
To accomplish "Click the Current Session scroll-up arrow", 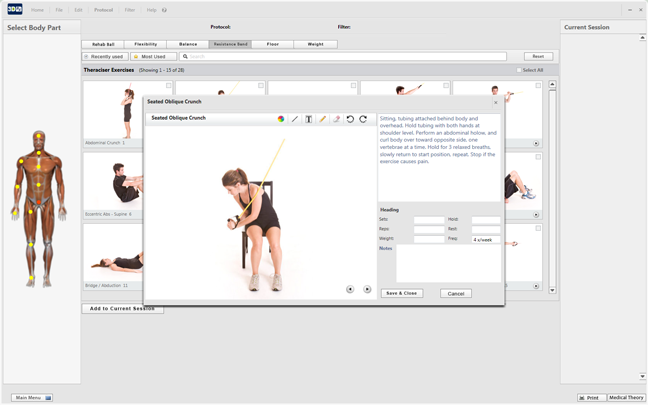I will [642, 38].
